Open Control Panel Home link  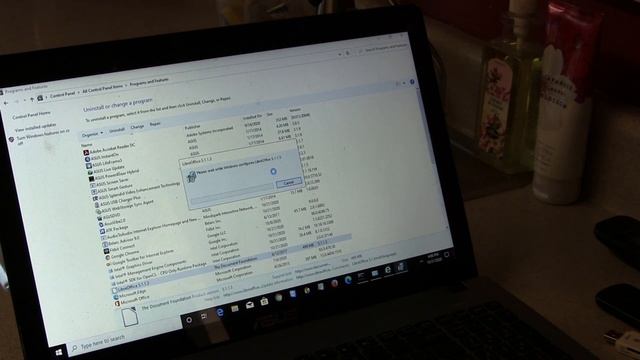(x=31, y=115)
